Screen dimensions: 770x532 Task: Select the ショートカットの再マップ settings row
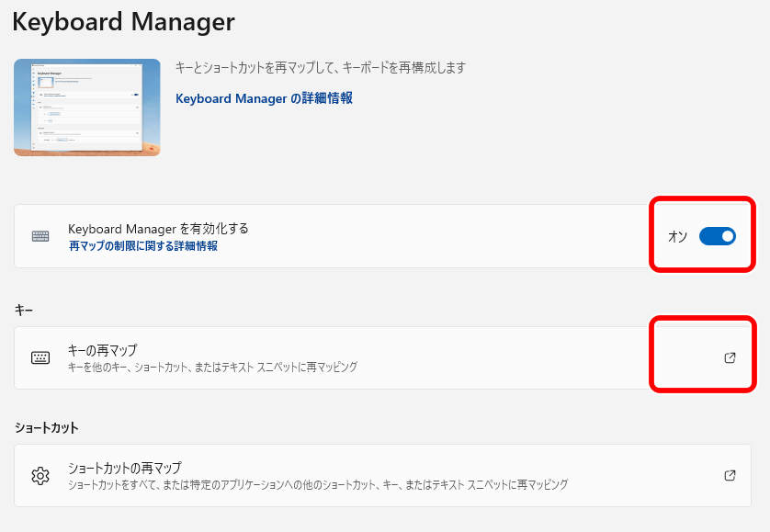tap(368, 476)
